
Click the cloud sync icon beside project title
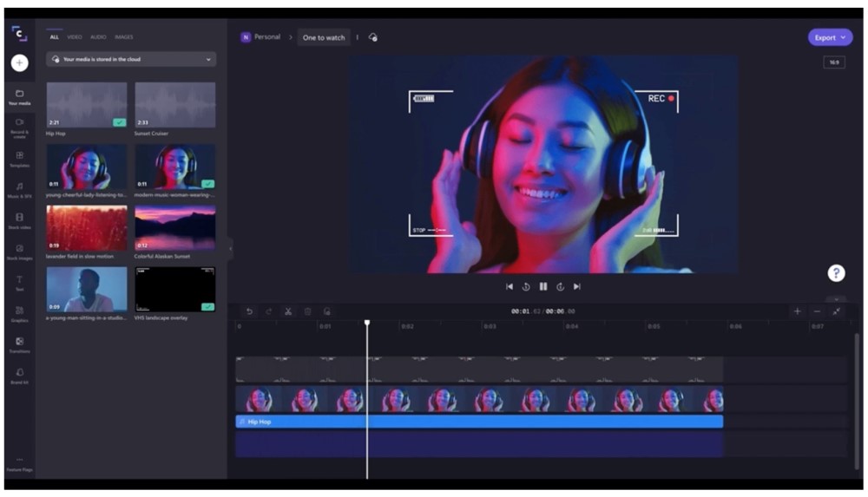pos(373,37)
